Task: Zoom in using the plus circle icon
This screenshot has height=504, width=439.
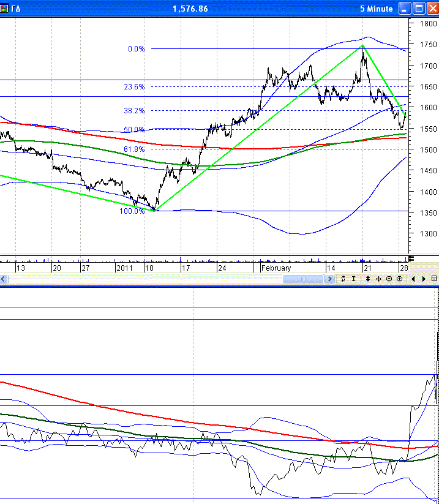Action: click(x=399, y=279)
